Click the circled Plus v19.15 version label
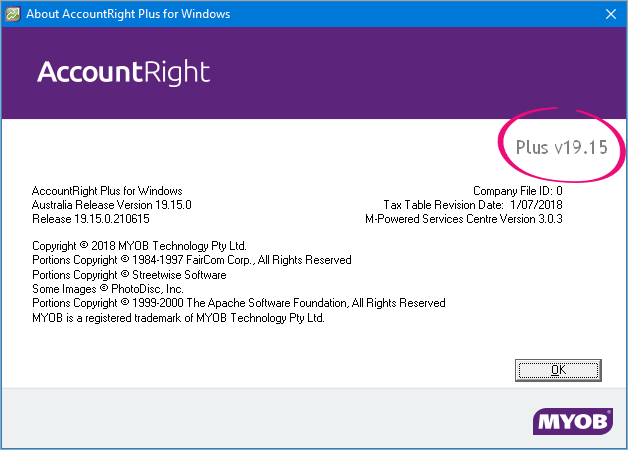The image size is (628, 450). [x=561, y=148]
